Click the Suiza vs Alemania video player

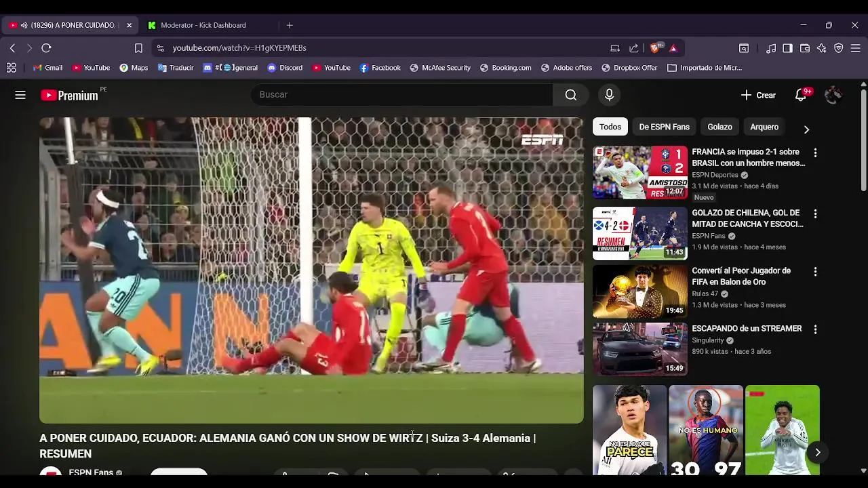(x=311, y=270)
